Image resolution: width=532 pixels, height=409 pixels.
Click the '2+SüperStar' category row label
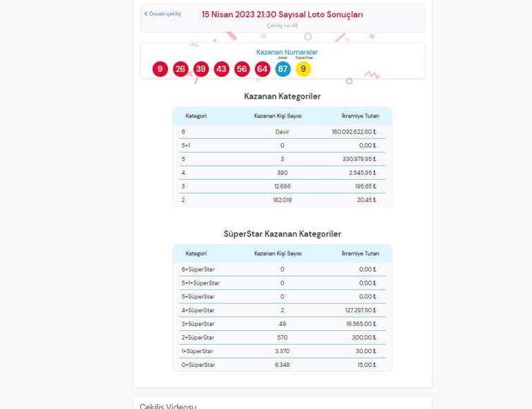point(198,338)
